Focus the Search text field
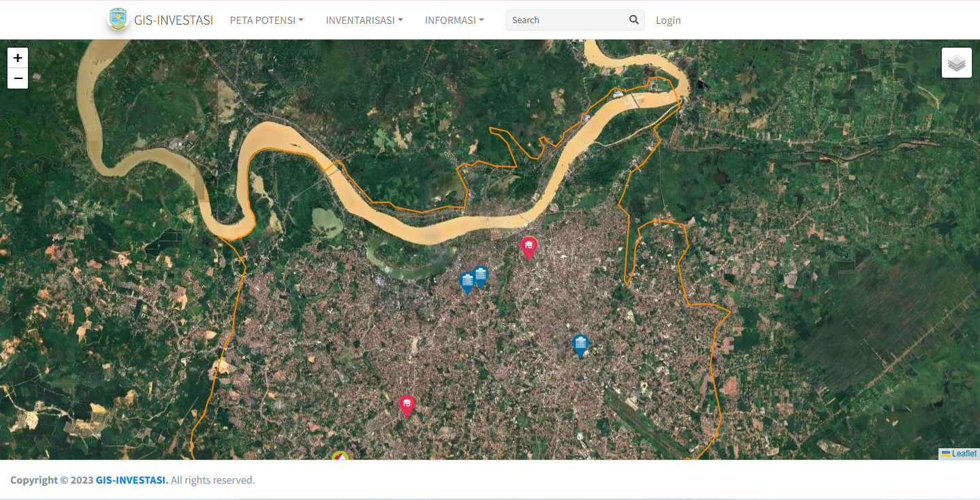The image size is (980, 500). tap(565, 20)
